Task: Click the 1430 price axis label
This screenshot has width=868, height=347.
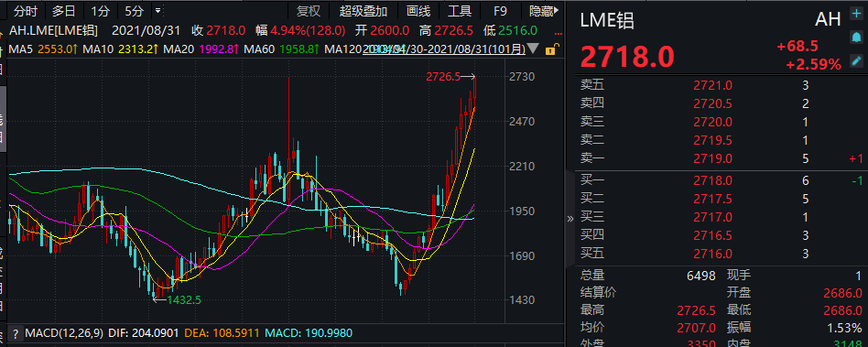Action: pyautogui.click(x=522, y=300)
